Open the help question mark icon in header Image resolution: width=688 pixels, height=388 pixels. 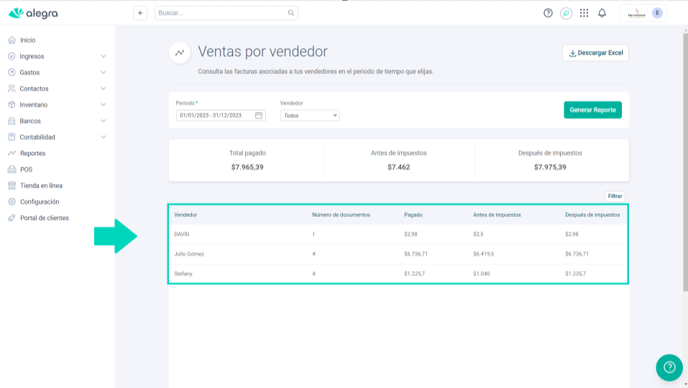[x=548, y=13]
